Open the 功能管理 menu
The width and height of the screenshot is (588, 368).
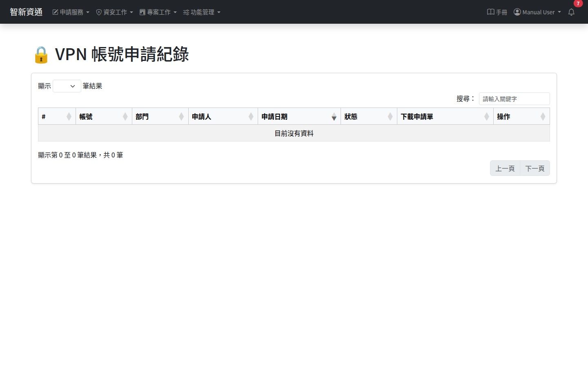202,12
